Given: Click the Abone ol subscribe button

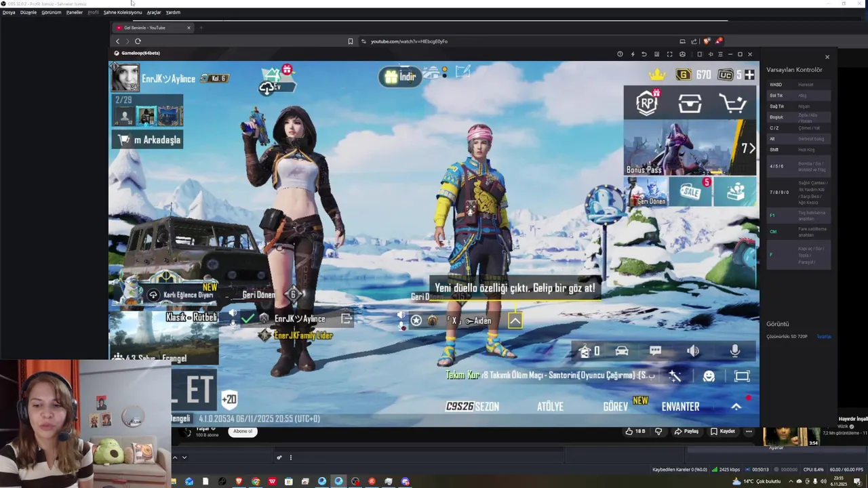Looking at the screenshot, I should [x=243, y=431].
